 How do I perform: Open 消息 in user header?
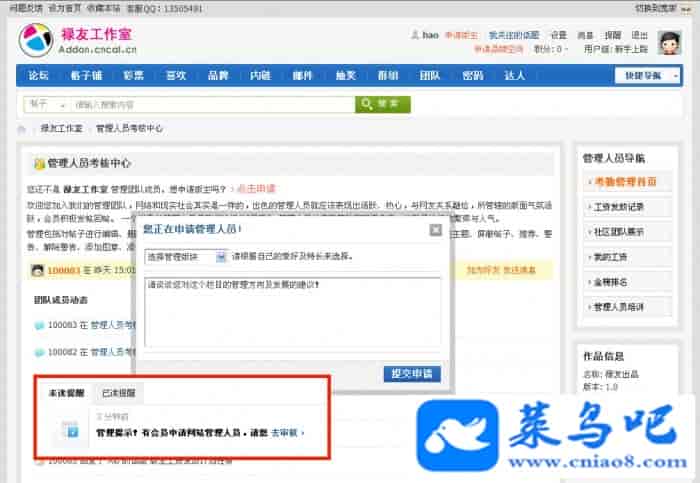(x=585, y=35)
